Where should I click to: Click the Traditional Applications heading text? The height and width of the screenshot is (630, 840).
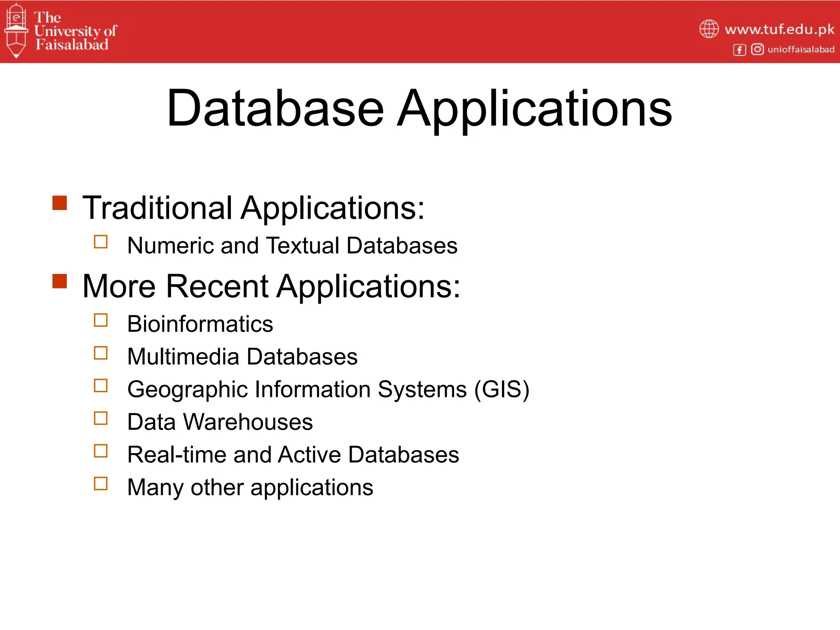coord(253,208)
